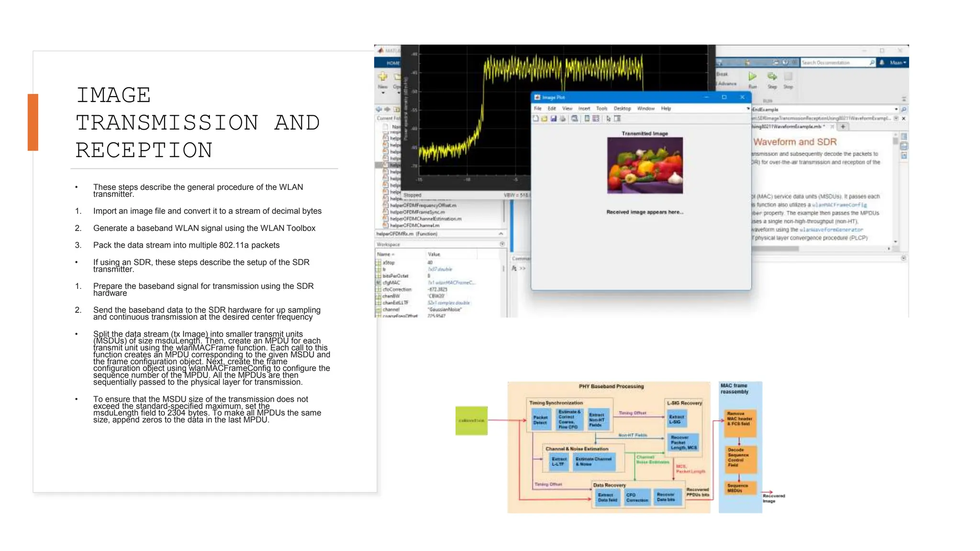
Task: Click the Edit Plot arrow icon in Image Plot
Action: (x=609, y=118)
